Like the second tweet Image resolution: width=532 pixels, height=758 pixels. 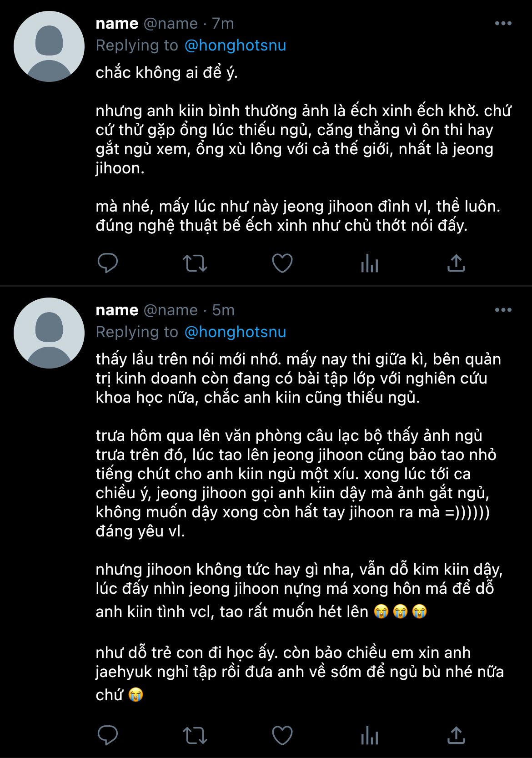point(282,735)
